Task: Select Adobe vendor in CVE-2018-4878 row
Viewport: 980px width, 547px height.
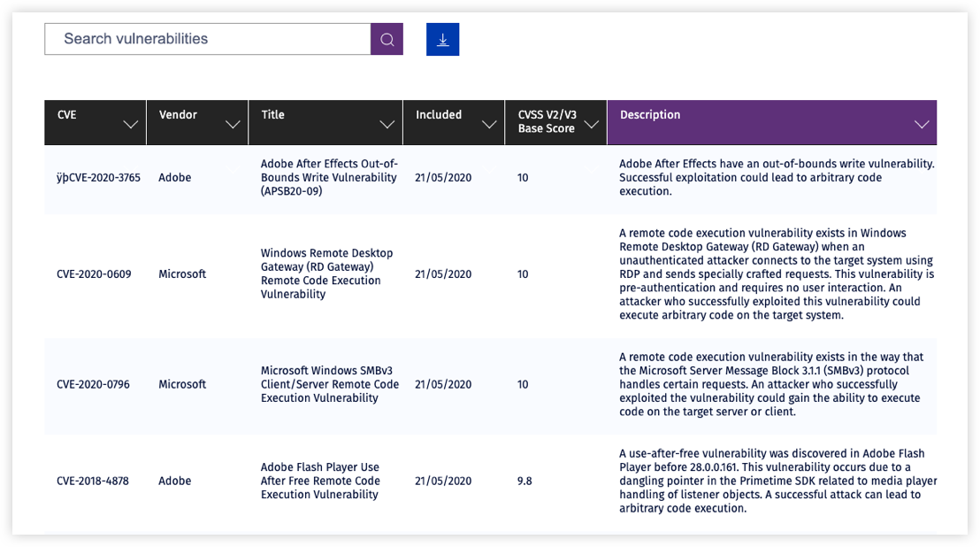Action: (175, 481)
